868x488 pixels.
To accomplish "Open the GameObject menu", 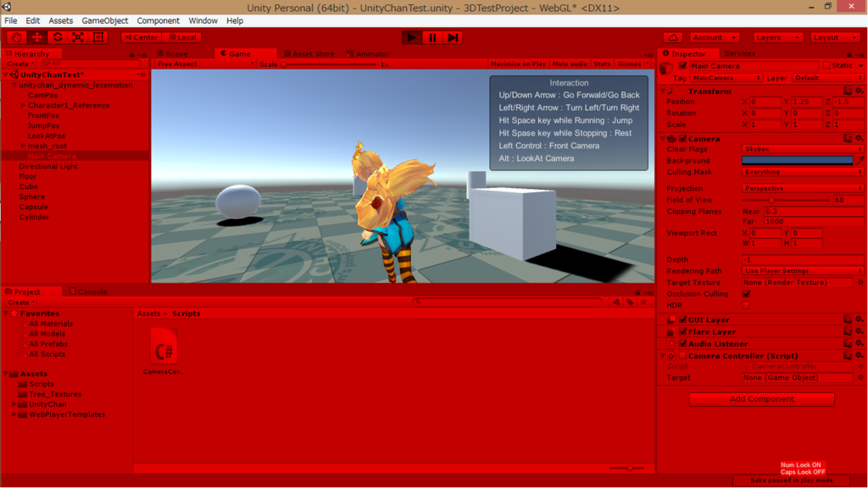I will point(104,20).
